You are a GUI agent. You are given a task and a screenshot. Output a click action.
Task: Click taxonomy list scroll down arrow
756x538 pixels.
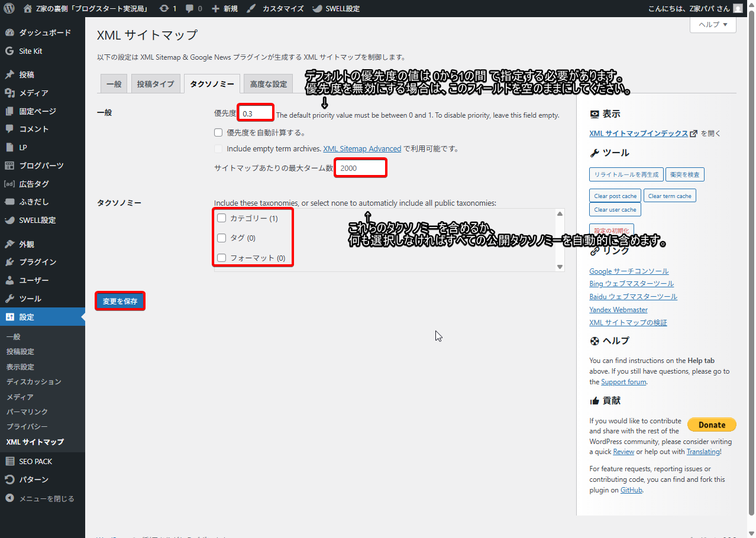(x=560, y=267)
